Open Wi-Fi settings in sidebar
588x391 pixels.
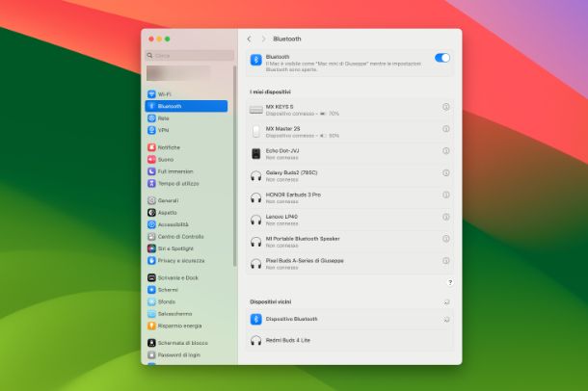pyautogui.click(x=165, y=94)
